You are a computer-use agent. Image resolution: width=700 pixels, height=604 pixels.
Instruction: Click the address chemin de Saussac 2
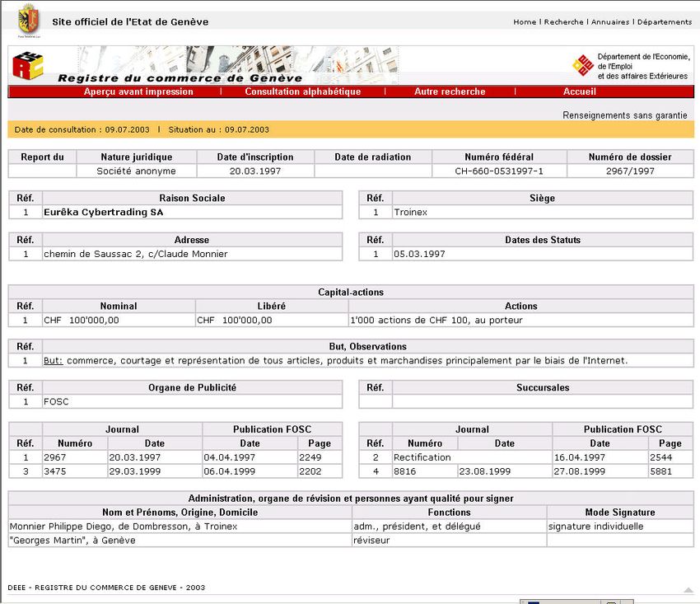point(135,254)
